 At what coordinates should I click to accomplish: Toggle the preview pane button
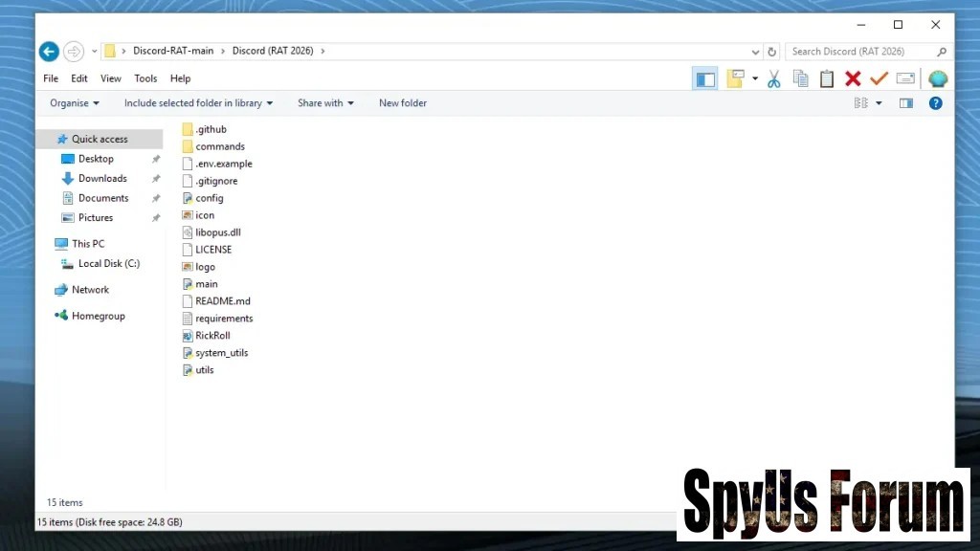905,103
